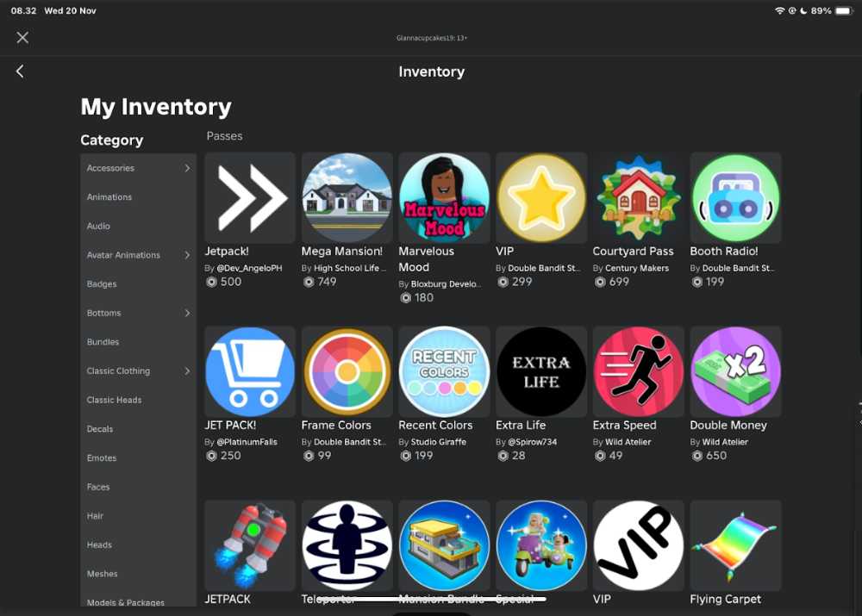
Task: Select the Mansion Bundle building icon
Action: click(x=444, y=545)
